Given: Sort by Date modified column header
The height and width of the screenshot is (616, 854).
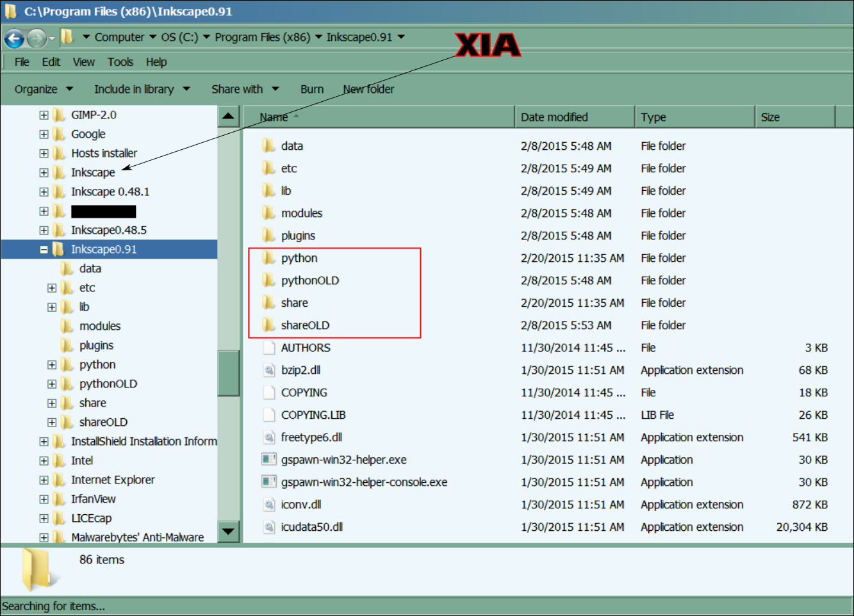Looking at the screenshot, I should pos(554,117).
